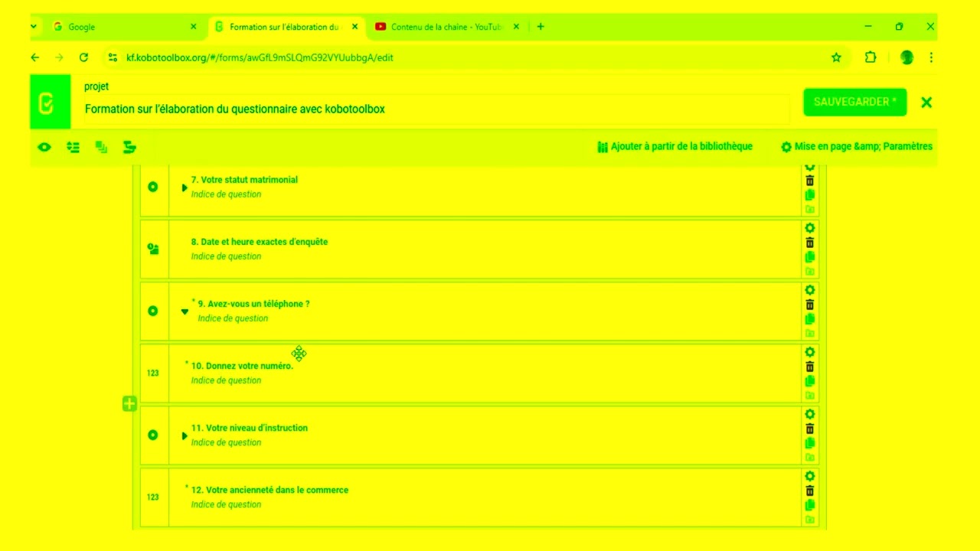This screenshot has width=980, height=551.
Task: Duplicate question 8 Date et heure
Action: pyautogui.click(x=810, y=257)
